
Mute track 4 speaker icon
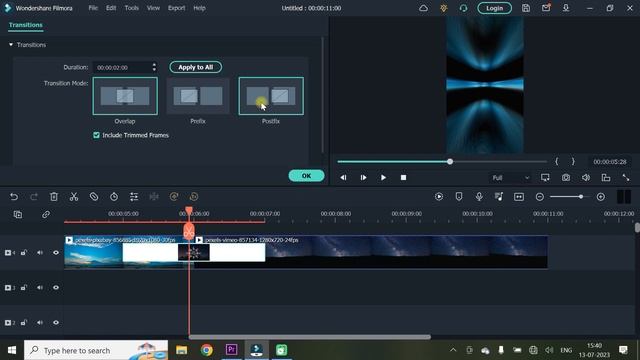(40, 253)
